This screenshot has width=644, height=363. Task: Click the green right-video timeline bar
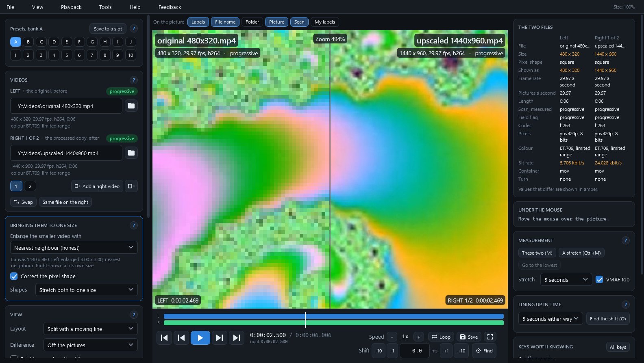tap(334, 323)
